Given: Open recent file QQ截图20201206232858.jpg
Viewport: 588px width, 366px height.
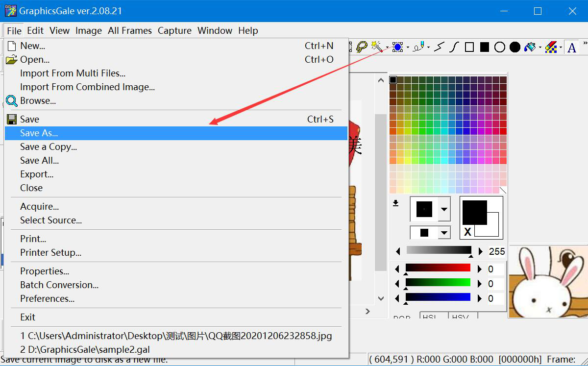Looking at the screenshot, I should pos(176,336).
